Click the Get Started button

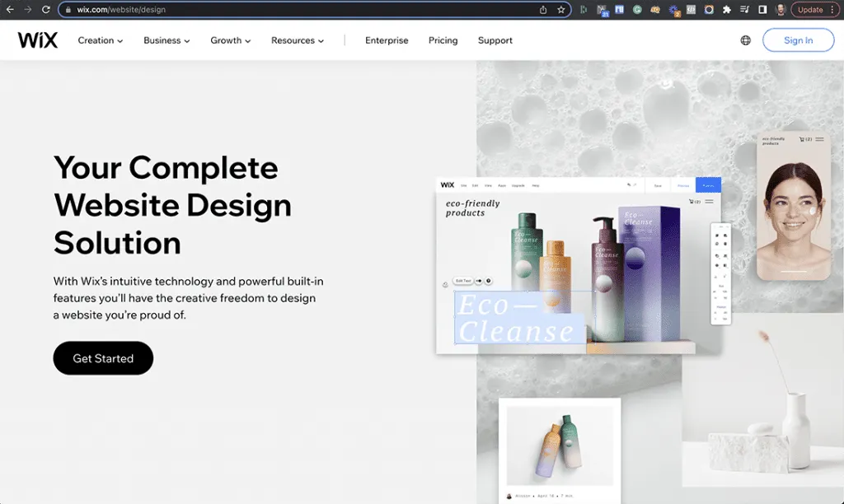(103, 358)
